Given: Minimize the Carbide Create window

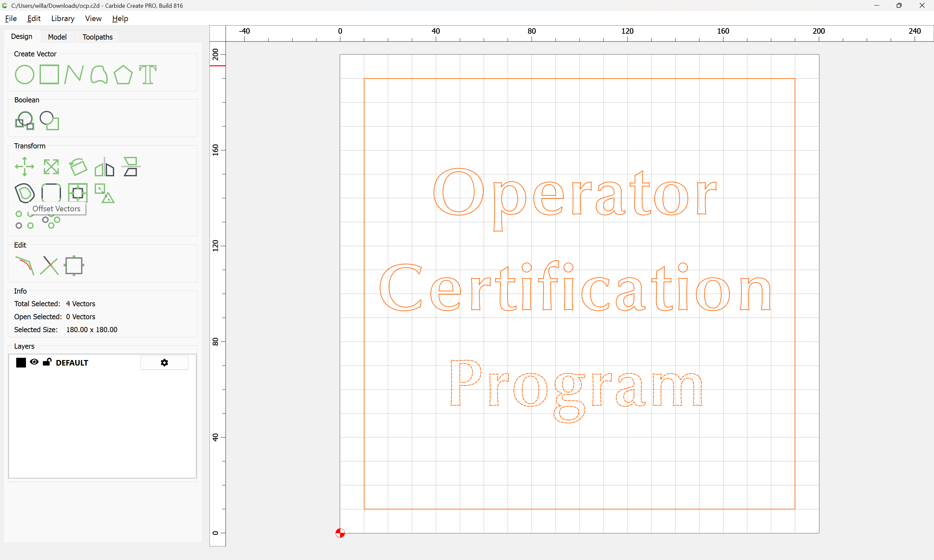Looking at the screenshot, I should click(877, 6).
